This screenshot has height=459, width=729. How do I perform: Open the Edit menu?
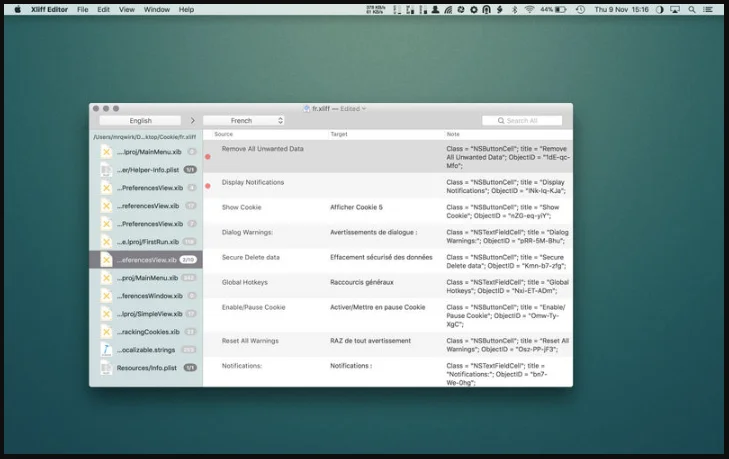click(x=103, y=9)
